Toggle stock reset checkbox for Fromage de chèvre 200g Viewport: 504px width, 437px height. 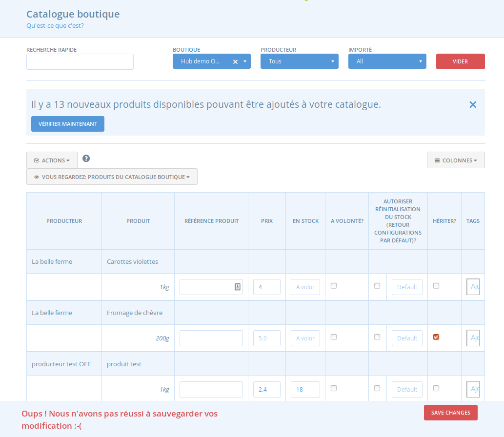(x=377, y=337)
